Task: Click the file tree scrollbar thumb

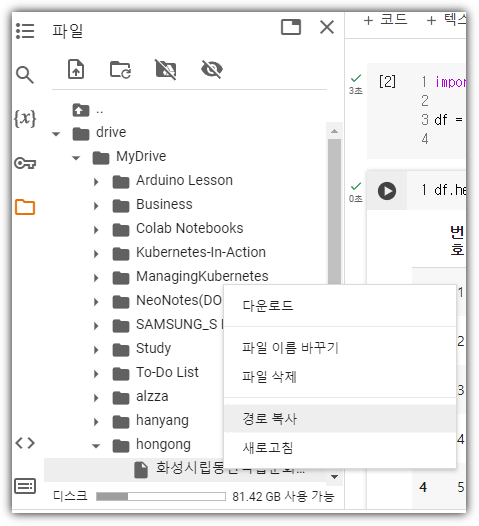Action: (334, 212)
